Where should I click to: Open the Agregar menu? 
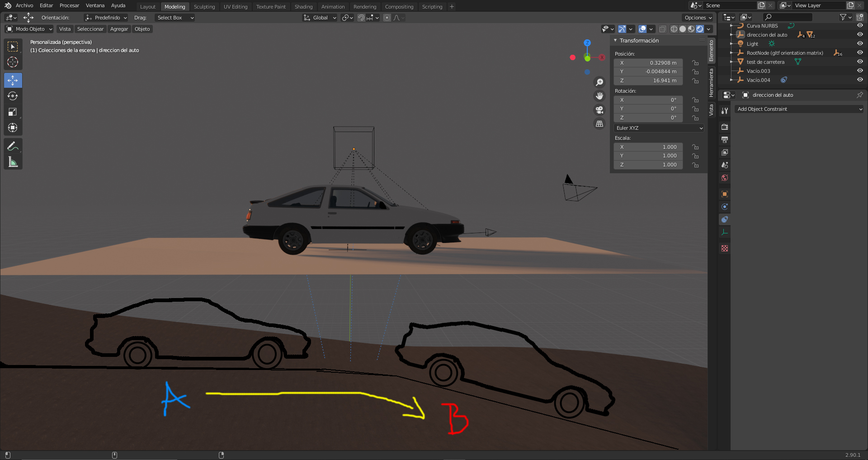coord(119,29)
